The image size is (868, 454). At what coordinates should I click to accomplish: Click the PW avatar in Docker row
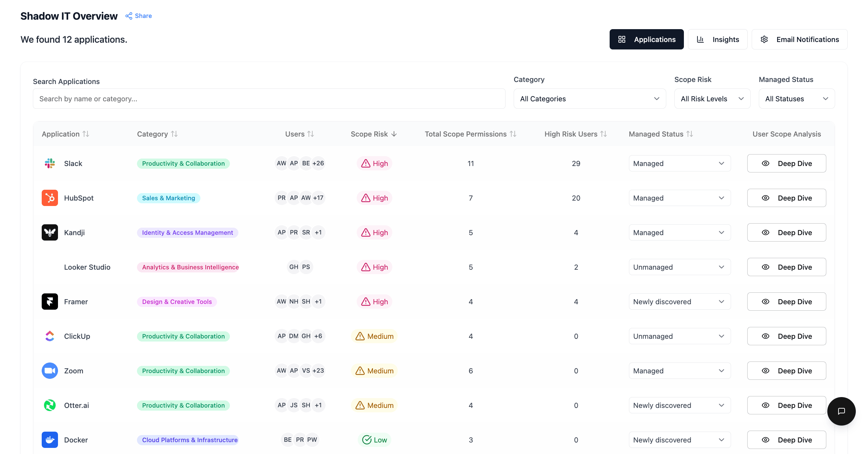[x=312, y=440]
